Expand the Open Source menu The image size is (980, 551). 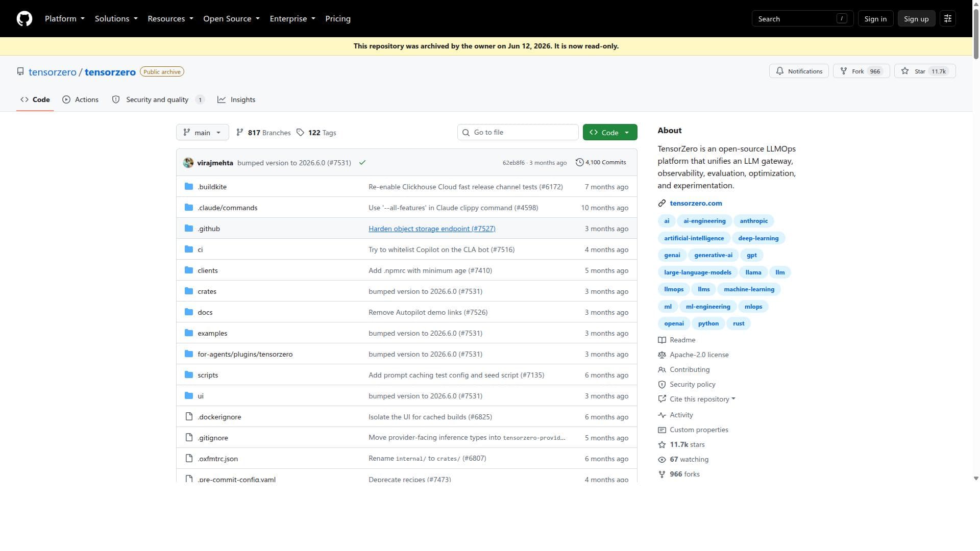click(x=231, y=19)
